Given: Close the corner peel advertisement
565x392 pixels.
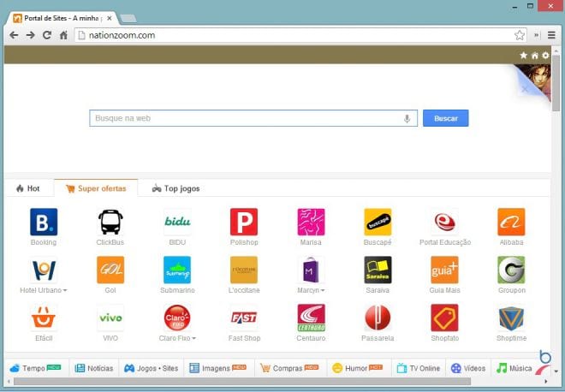Looking at the screenshot, I should [x=525, y=89].
